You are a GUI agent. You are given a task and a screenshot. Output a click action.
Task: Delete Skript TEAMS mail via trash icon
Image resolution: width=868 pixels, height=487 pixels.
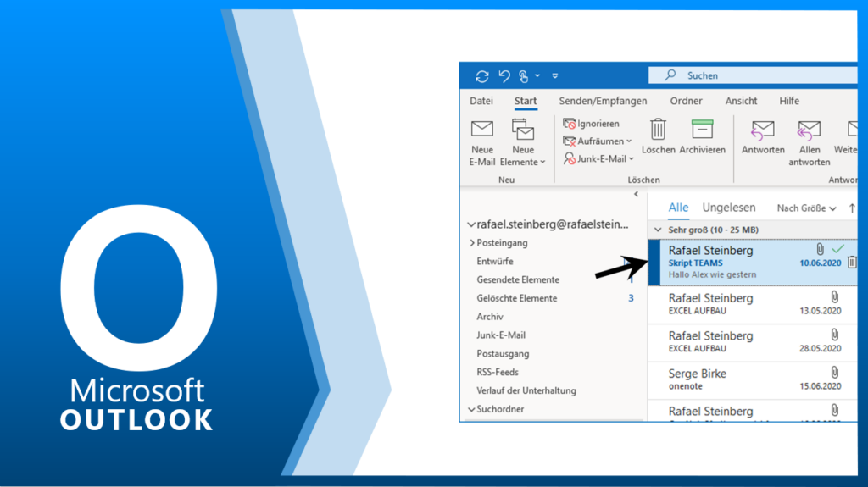pyautogui.click(x=852, y=263)
